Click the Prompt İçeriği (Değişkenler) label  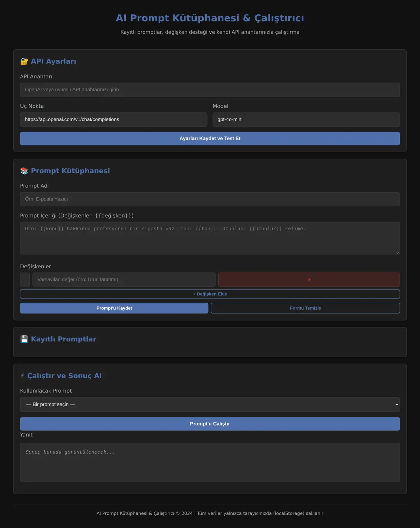pyautogui.click(x=77, y=216)
